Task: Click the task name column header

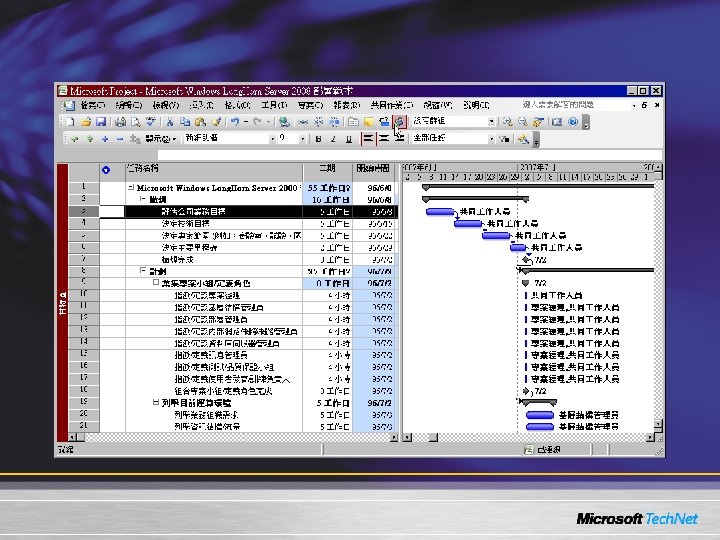Action: coord(214,172)
